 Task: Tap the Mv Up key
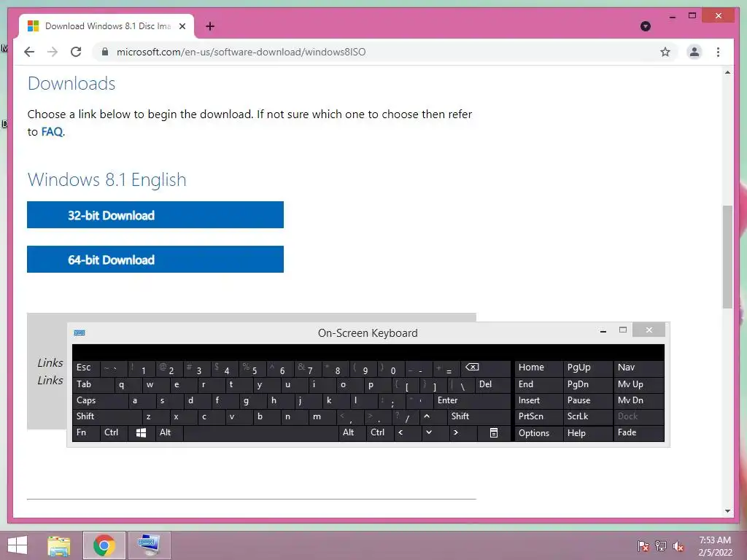638,385
